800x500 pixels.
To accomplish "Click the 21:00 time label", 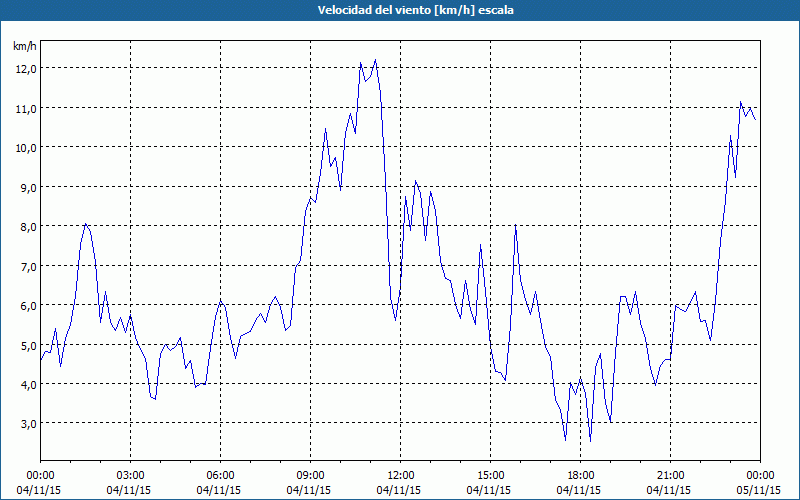I will click(670, 476).
